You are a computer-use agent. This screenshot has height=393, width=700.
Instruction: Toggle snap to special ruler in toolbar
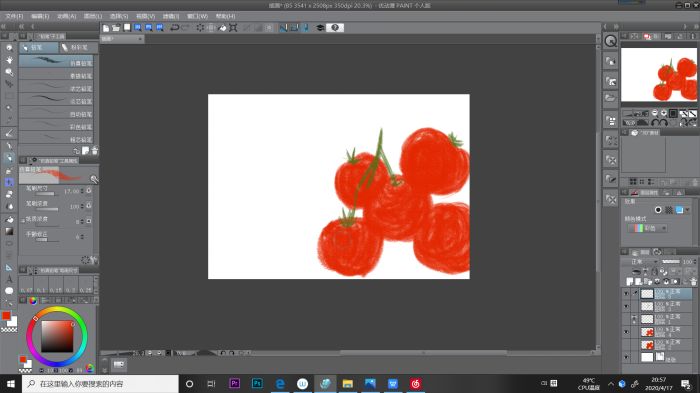click(294, 28)
